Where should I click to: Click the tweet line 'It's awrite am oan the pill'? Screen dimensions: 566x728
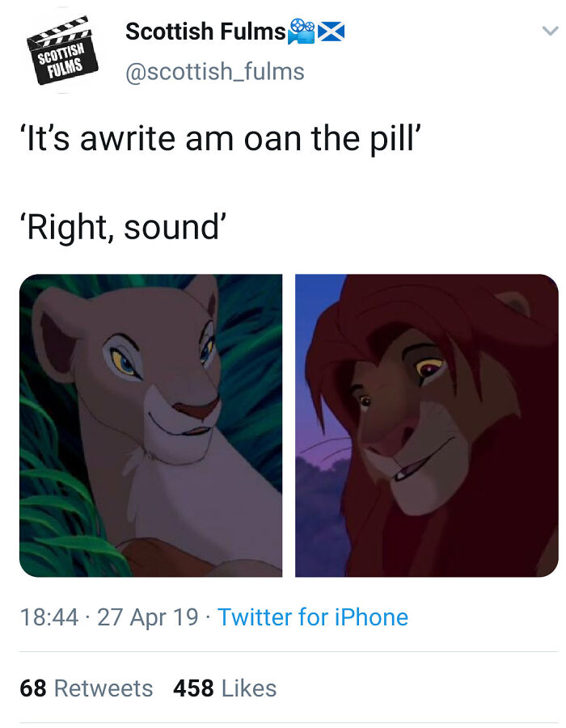point(218,139)
